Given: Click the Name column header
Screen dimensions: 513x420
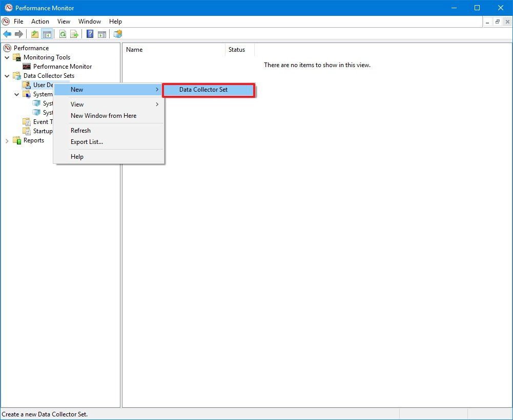Looking at the screenshot, I should click(134, 50).
